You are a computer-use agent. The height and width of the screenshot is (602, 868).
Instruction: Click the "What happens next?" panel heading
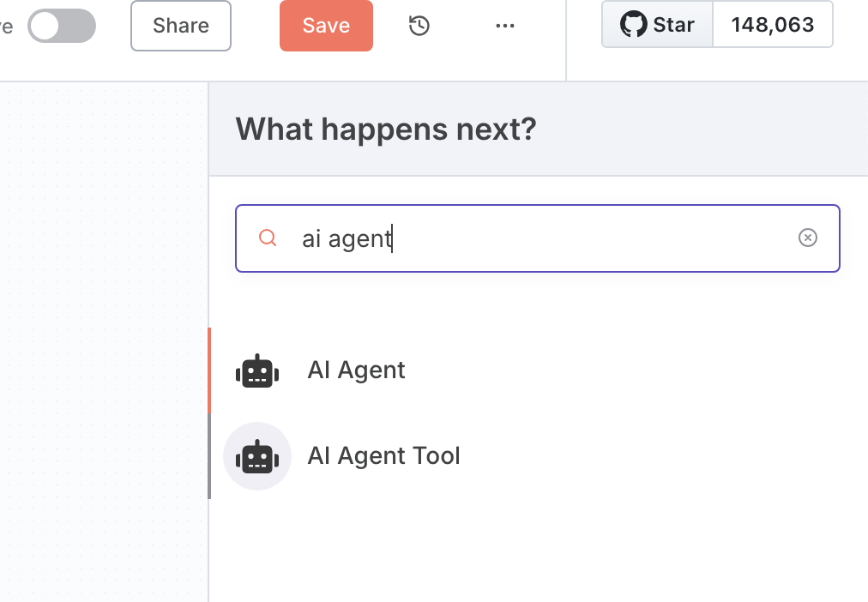click(x=385, y=129)
